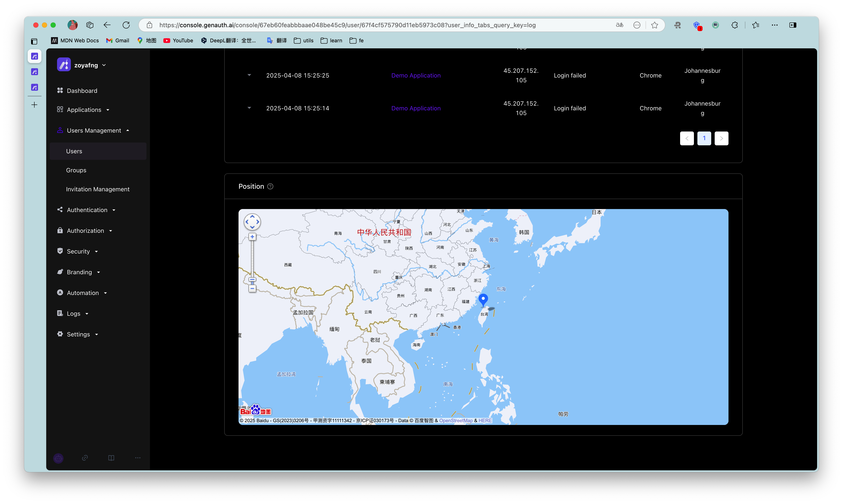
Task: Open the DeepL翻译 bookmark
Action: click(228, 40)
